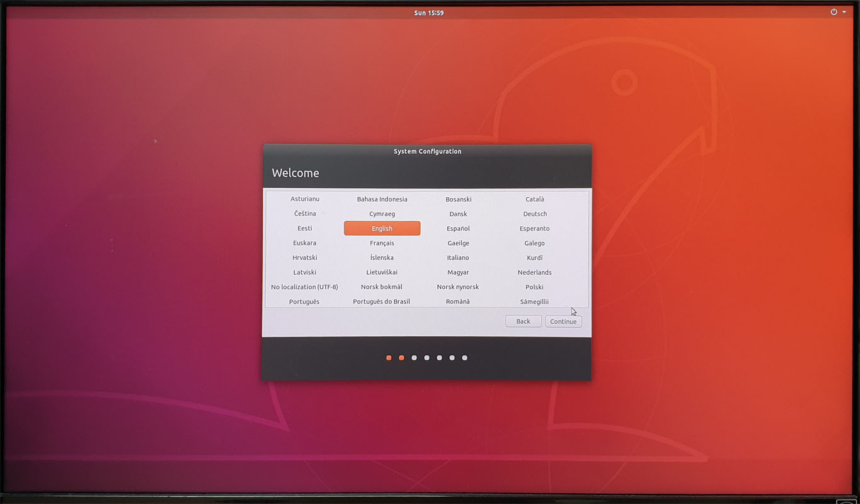Select Íslenska language entry
The height and width of the screenshot is (504, 860).
(382, 258)
